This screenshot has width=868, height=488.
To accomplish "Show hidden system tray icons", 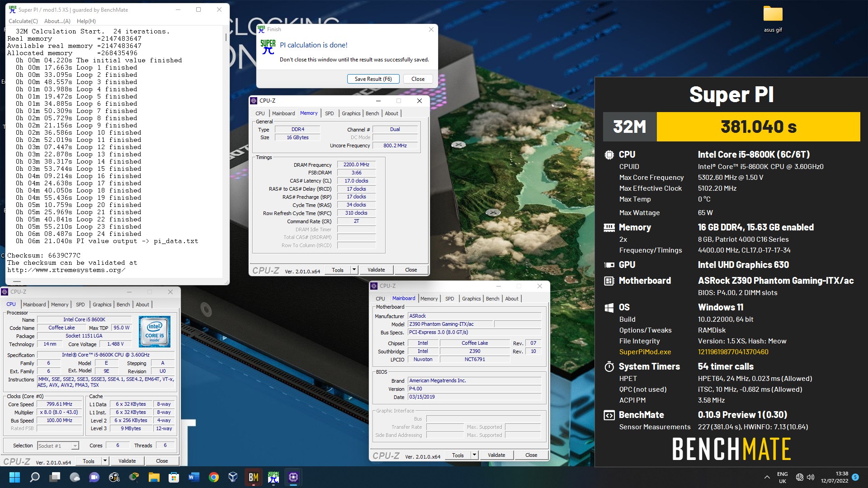I will click(x=767, y=477).
